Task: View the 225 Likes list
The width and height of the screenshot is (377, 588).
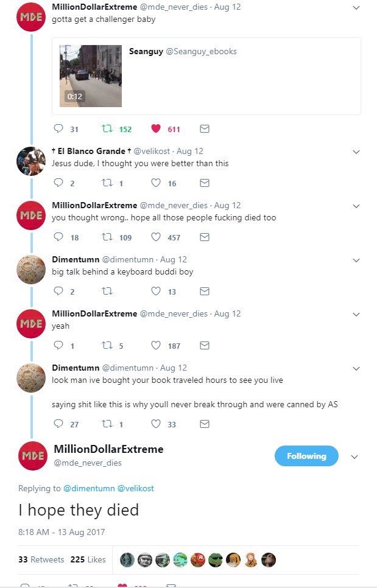Action: 88,559
